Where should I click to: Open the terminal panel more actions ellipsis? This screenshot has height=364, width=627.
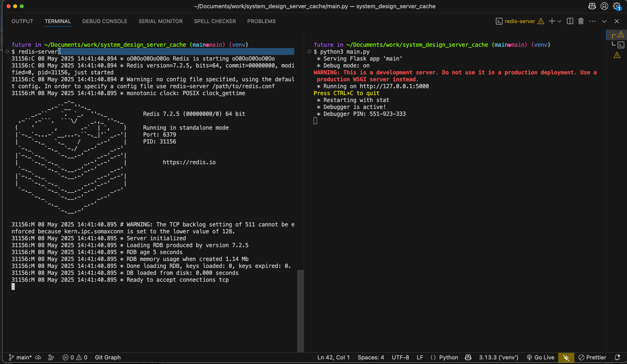(x=592, y=21)
